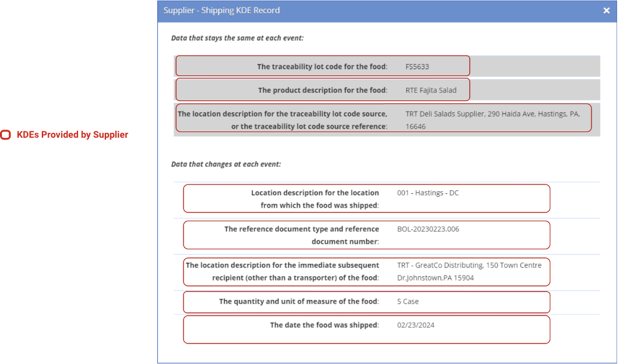This screenshot has width=619, height=364.
Task: Click the product description for the food label
Action: point(323,90)
